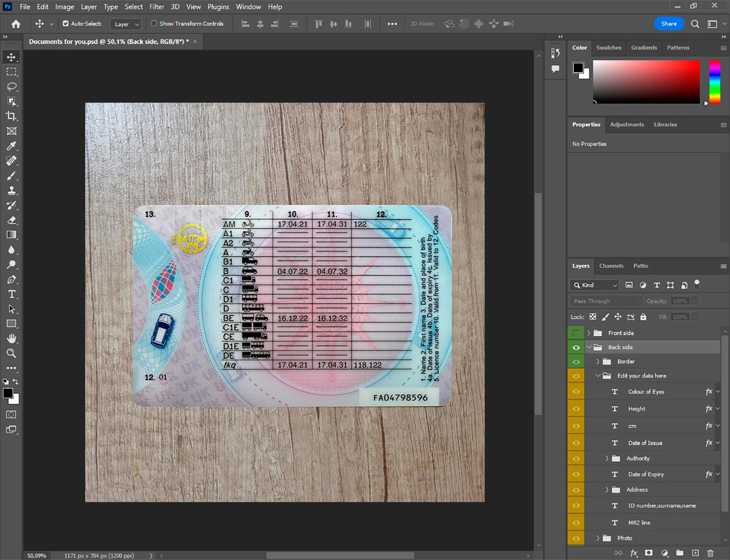Select the Lasso tool
The width and height of the screenshot is (730, 560).
[x=12, y=87]
